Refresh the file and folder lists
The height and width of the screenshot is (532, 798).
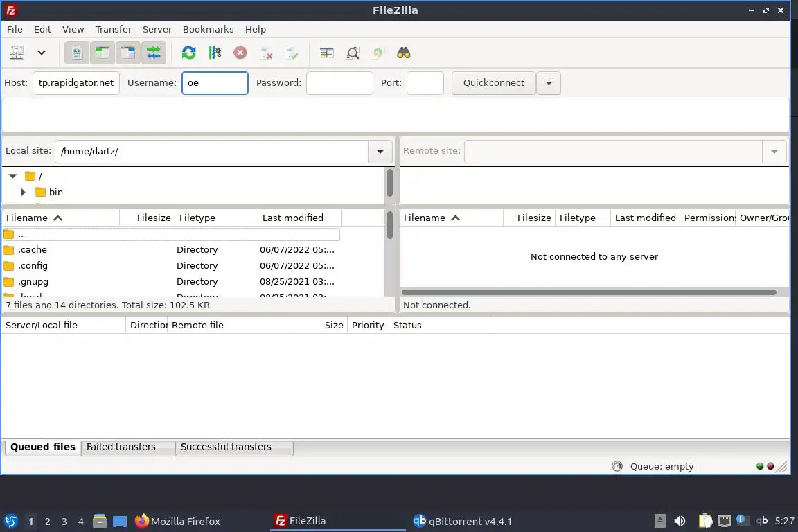coord(189,53)
